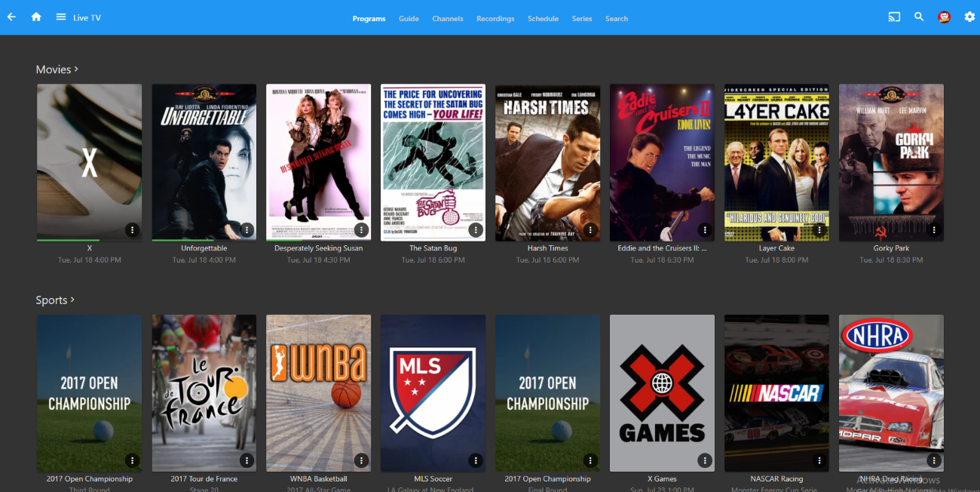The image size is (980, 492).
Task: Switch to the Programs tab
Action: pyautogui.click(x=369, y=19)
